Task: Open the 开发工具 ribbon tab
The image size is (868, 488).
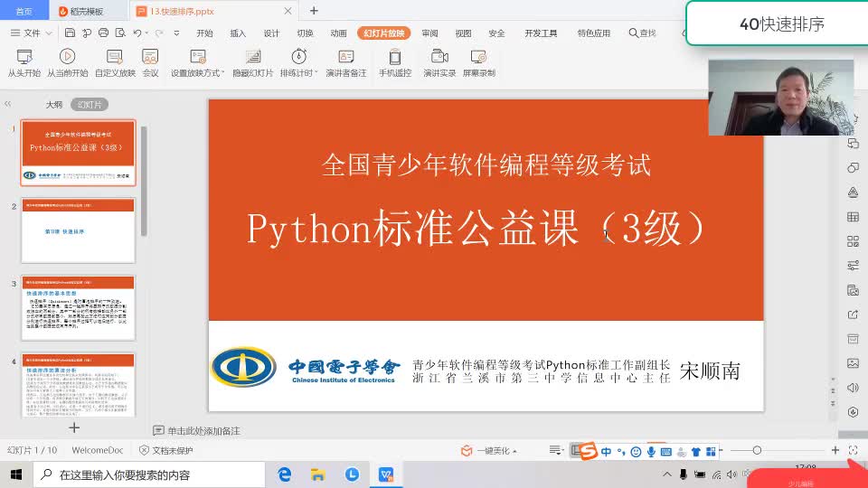Action: tap(541, 33)
